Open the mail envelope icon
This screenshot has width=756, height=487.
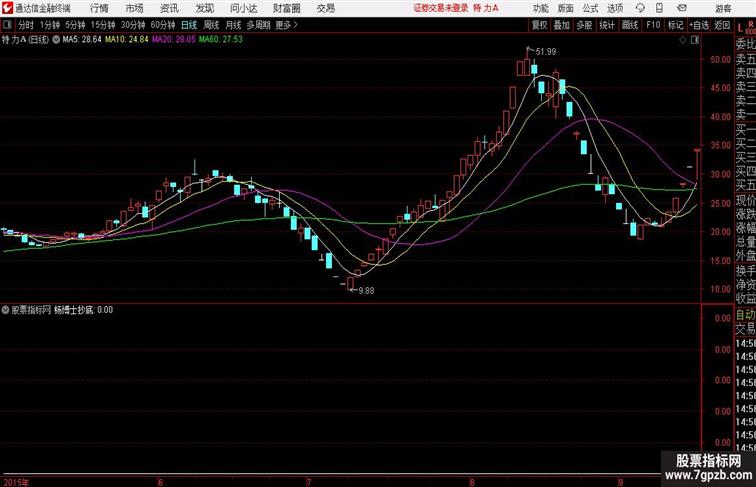682,8
